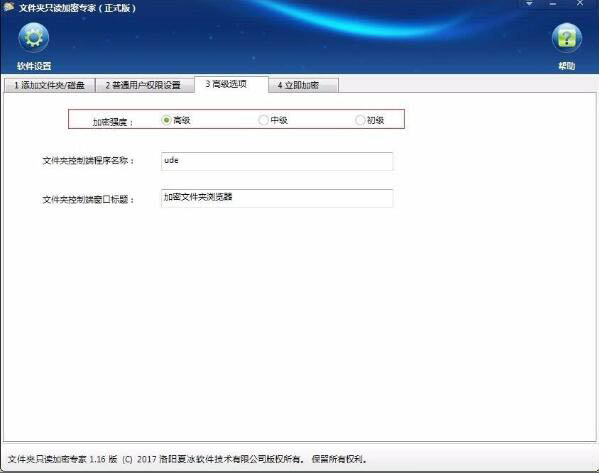Viewport: 599px width, 473px height.
Task: Switch to tab 1 添加文件夹/磁盘
Action: [x=49, y=85]
